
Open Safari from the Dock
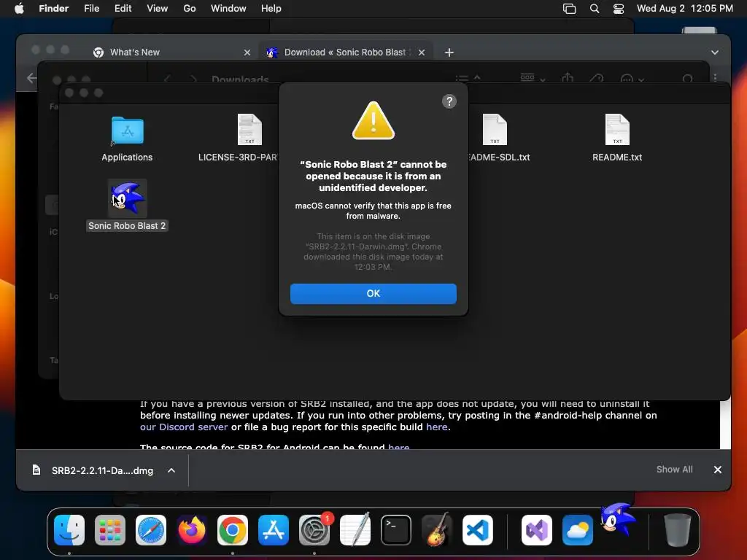click(x=151, y=530)
